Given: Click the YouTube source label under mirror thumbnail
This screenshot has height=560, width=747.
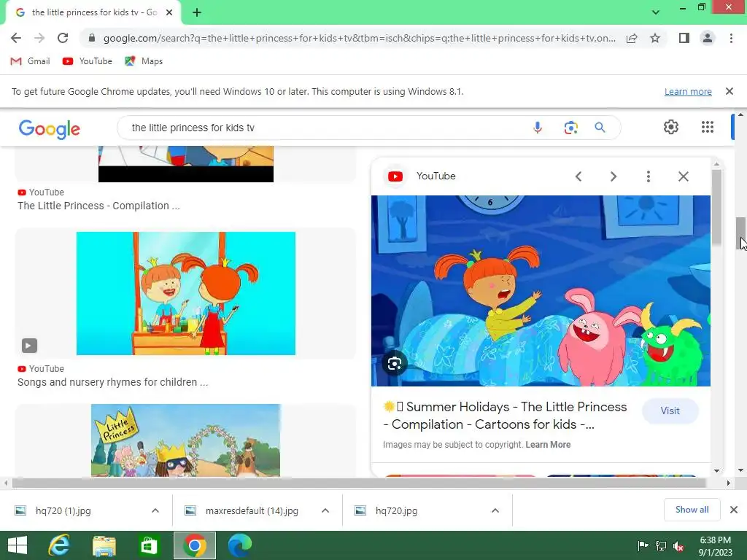Looking at the screenshot, I should 41,368.
